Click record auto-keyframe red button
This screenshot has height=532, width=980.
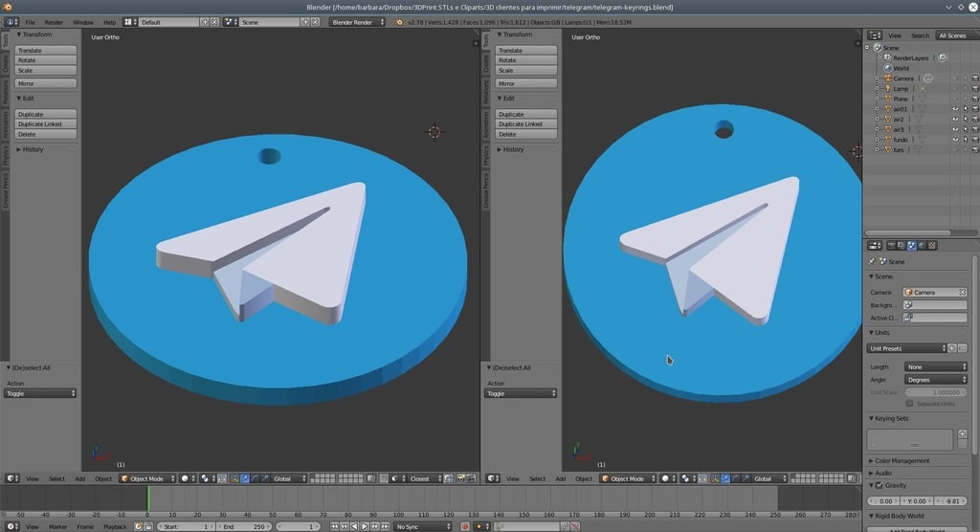click(464, 526)
